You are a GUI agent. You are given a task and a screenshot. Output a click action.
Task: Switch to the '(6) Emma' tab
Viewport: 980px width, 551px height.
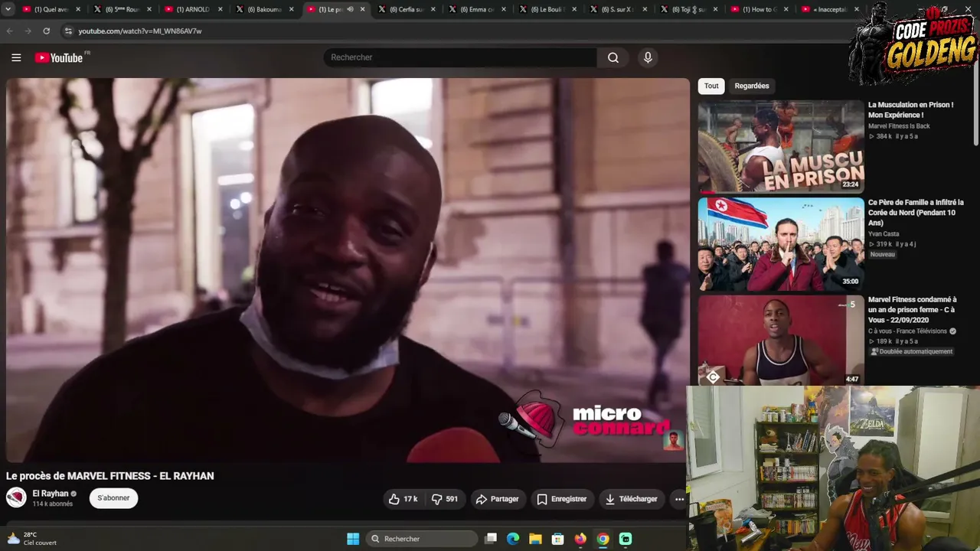click(477, 9)
